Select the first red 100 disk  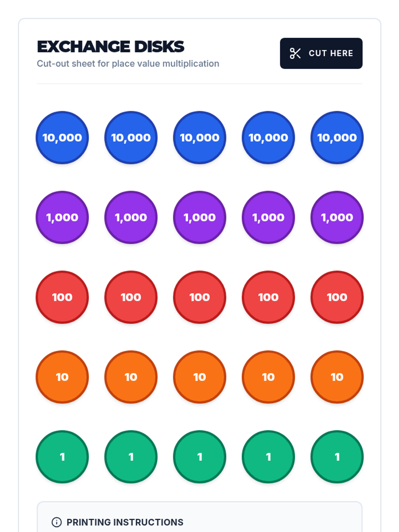coord(62,297)
